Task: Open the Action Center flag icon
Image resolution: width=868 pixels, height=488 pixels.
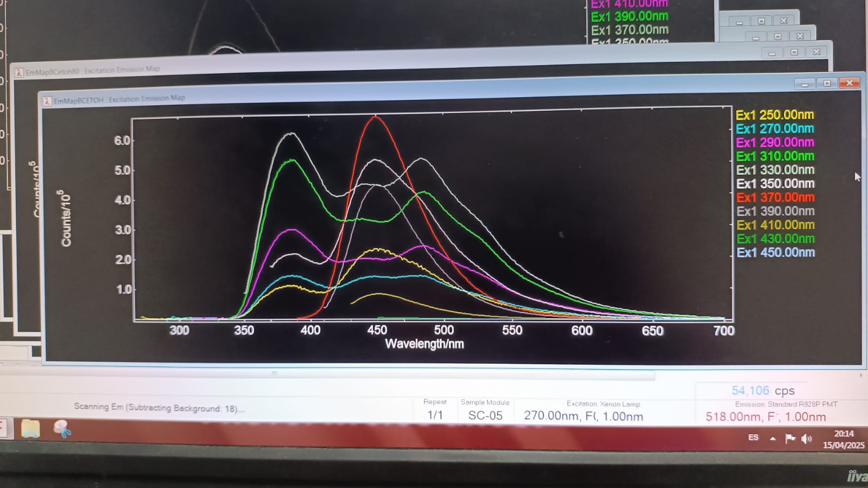Action: click(x=790, y=438)
